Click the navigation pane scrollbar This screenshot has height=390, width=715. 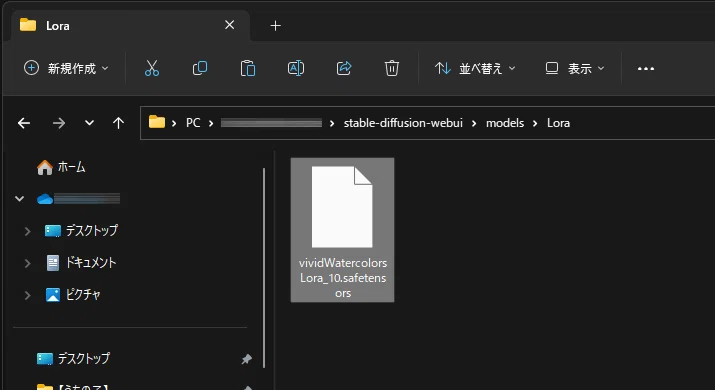[x=264, y=268]
